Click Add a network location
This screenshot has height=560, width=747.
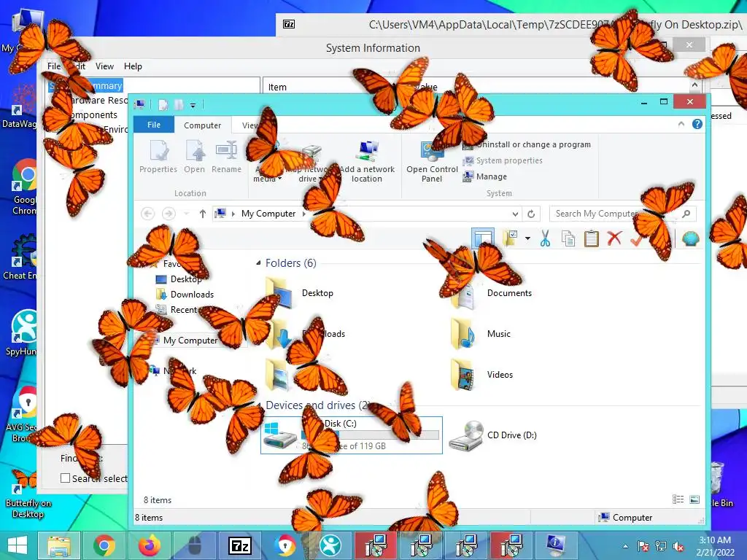pos(367,162)
